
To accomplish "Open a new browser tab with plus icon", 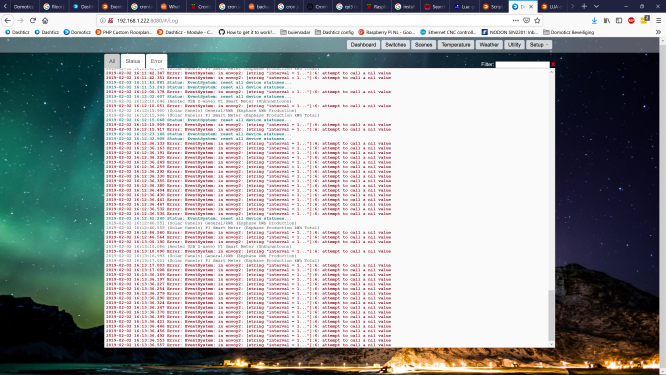I will pos(584,6).
